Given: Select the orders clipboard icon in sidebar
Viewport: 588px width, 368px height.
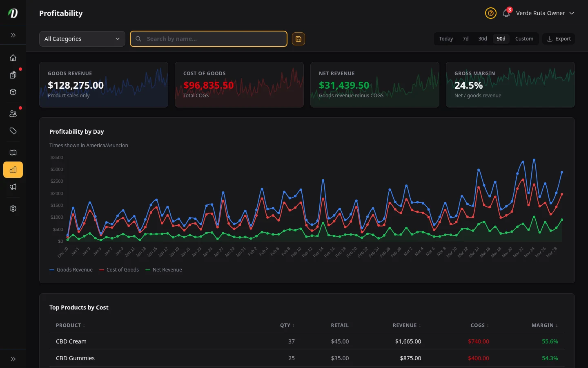Looking at the screenshot, I should coord(13,75).
